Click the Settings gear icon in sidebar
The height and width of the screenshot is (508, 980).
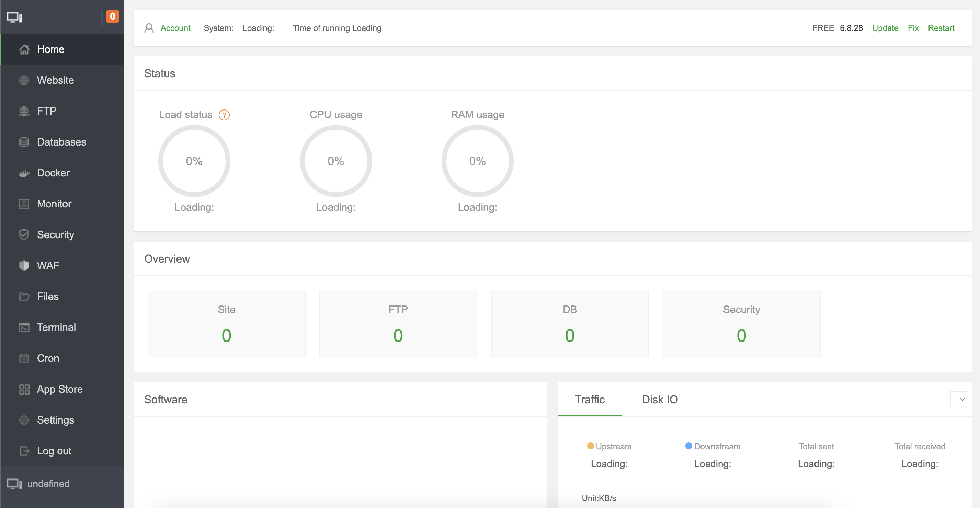click(24, 420)
